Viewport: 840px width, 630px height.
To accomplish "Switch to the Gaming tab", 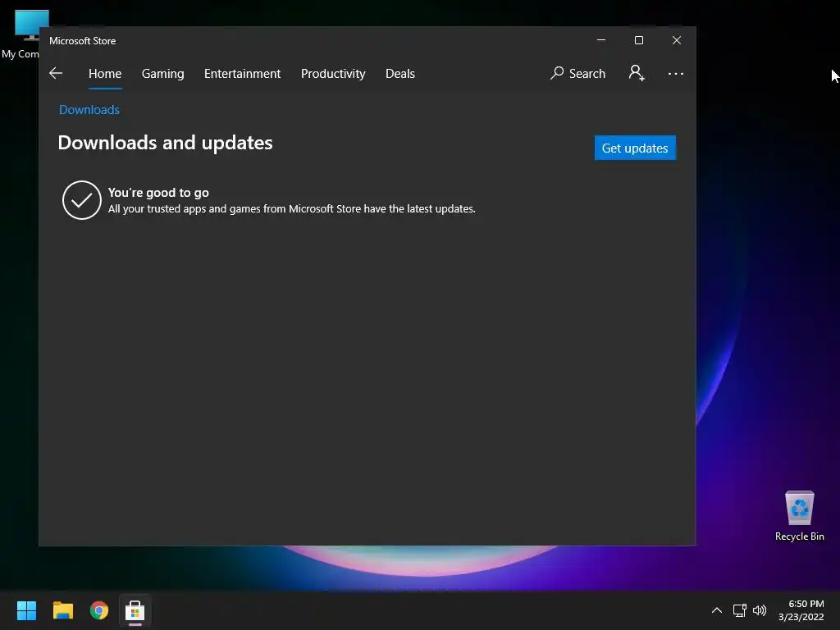I will [x=163, y=73].
